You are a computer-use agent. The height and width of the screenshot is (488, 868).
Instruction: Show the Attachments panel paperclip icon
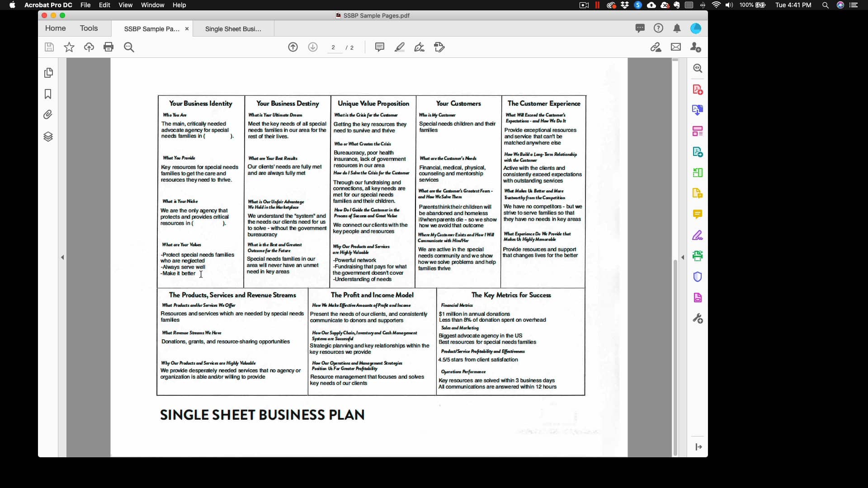48,115
